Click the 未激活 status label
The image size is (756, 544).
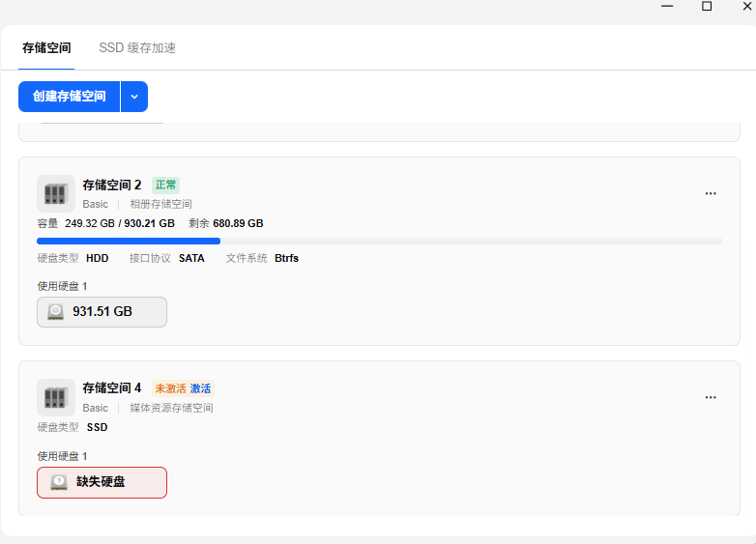[170, 388]
